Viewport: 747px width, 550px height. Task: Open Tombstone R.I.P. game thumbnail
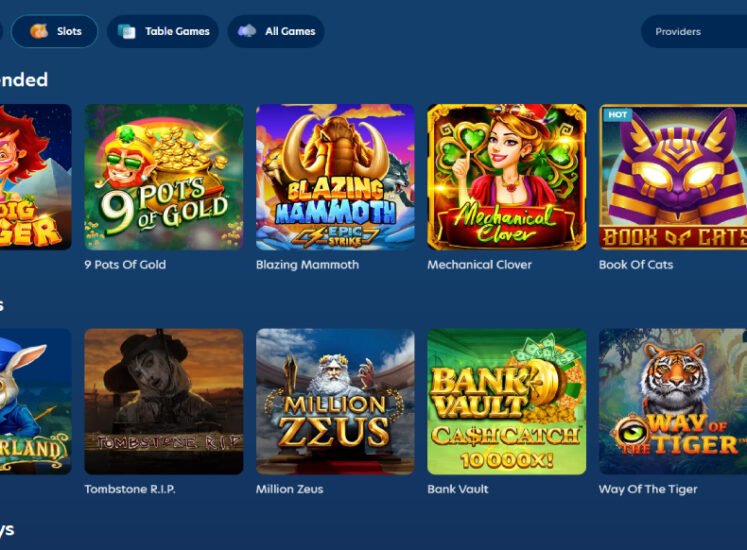164,401
